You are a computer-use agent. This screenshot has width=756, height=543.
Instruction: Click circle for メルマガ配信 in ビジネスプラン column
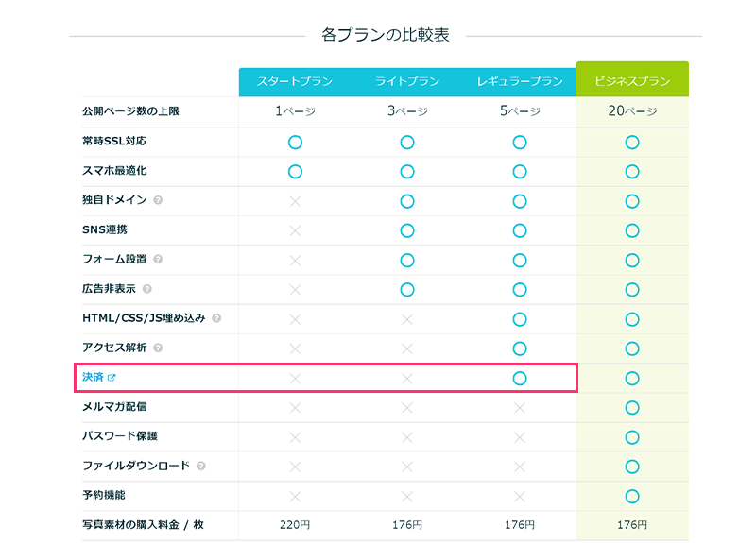click(632, 407)
